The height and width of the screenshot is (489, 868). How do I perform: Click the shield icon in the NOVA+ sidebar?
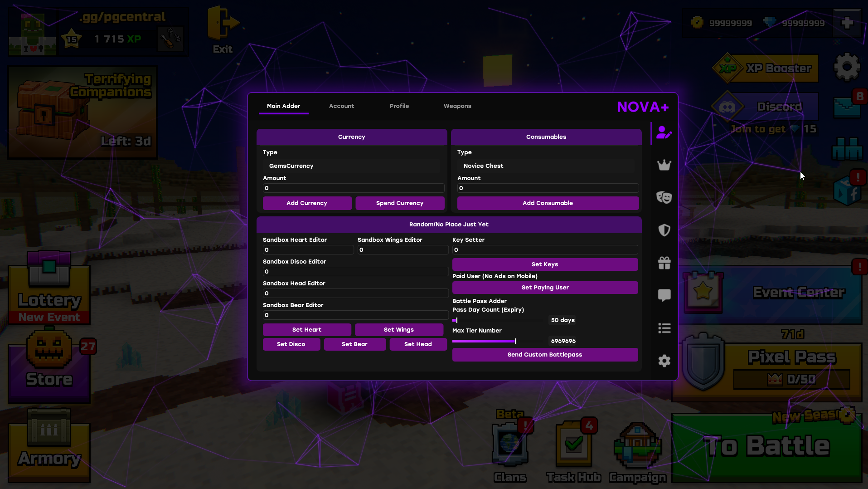[664, 230]
